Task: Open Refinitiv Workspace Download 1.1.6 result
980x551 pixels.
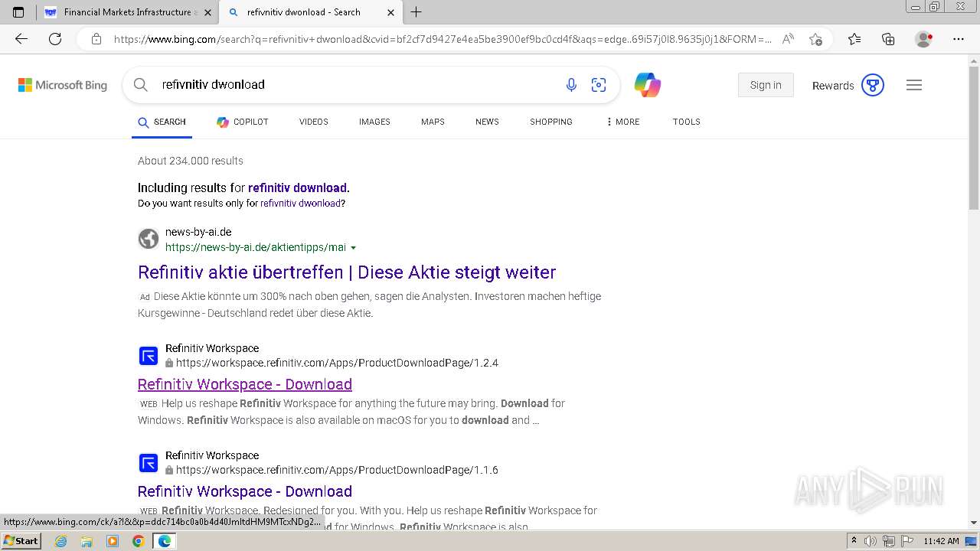Action: [x=245, y=491]
